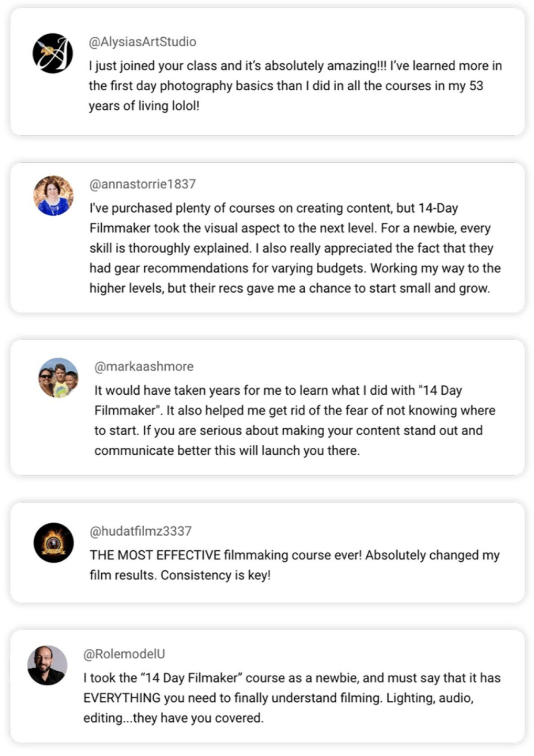Click the AlysiasArtStudio profile avatar

52,53
